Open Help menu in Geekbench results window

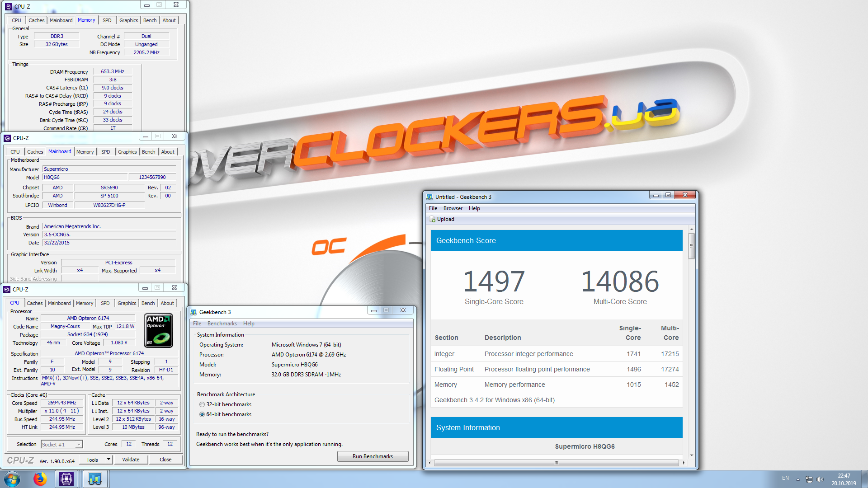pos(474,208)
